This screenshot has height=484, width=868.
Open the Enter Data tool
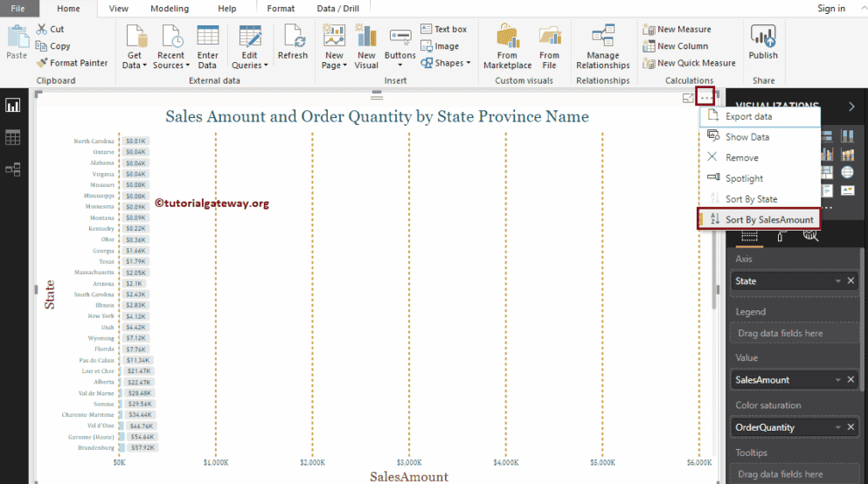click(207, 47)
